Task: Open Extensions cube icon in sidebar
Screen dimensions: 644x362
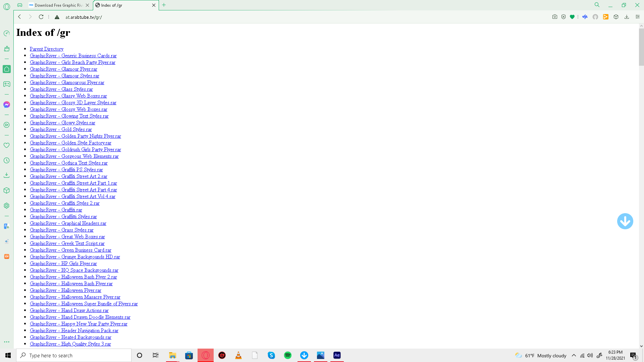Action: coord(7,190)
